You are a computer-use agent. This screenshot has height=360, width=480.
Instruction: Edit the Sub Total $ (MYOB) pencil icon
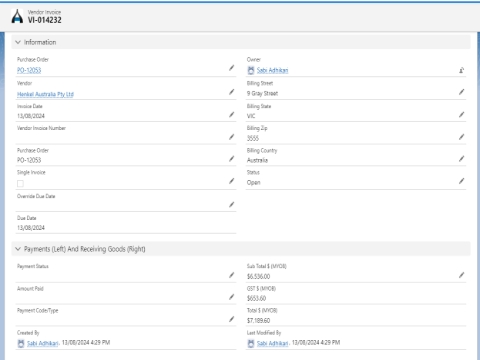pyautogui.click(x=462, y=275)
